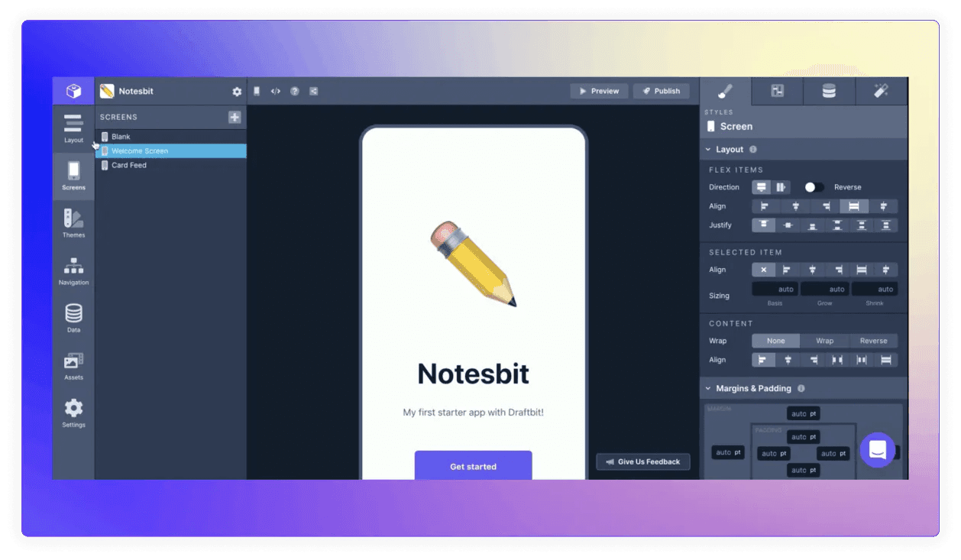961x560 pixels.
Task: Open the Assets sidebar panel
Action: [73, 366]
